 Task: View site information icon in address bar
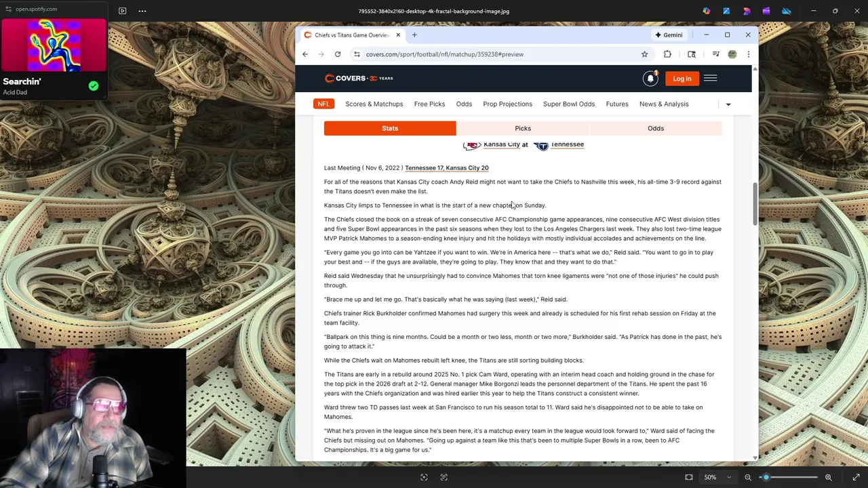tap(357, 54)
